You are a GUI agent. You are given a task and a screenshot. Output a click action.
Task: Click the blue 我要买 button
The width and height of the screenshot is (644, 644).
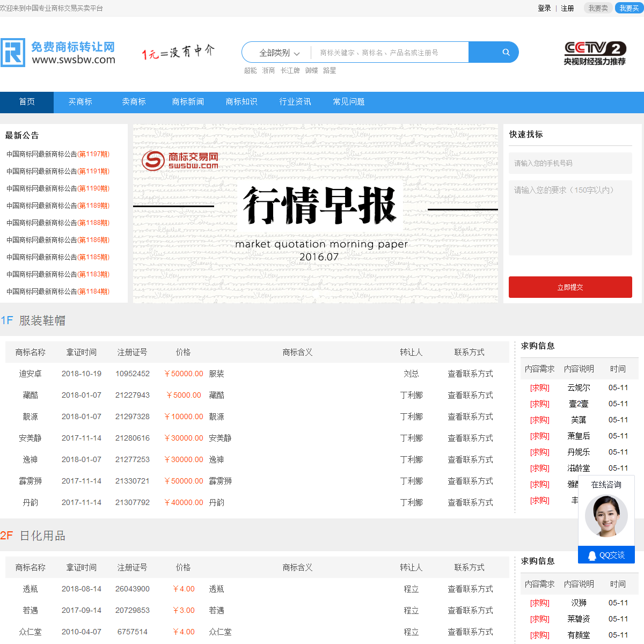click(x=629, y=8)
